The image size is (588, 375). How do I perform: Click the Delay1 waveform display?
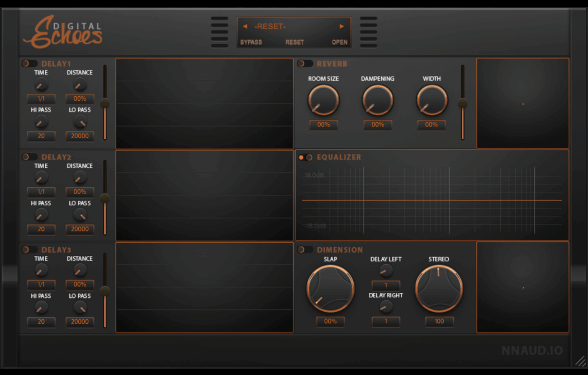click(204, 103)
